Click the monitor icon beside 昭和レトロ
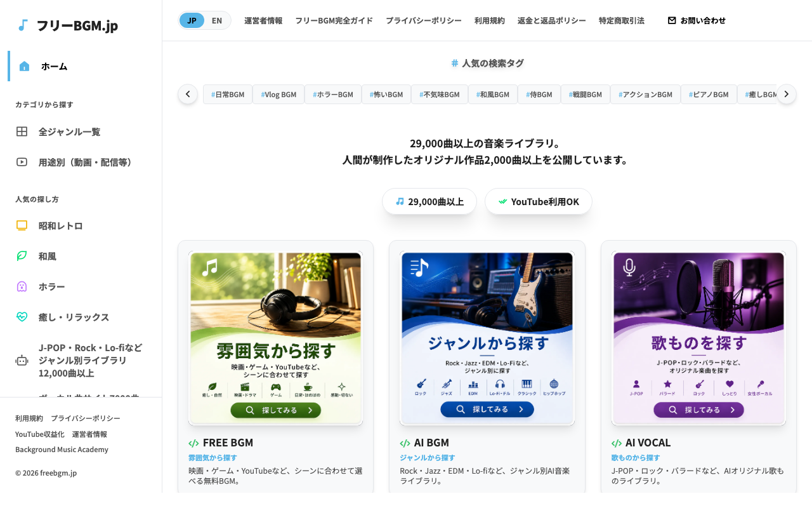The image size is (812, 508). (22, 225)
